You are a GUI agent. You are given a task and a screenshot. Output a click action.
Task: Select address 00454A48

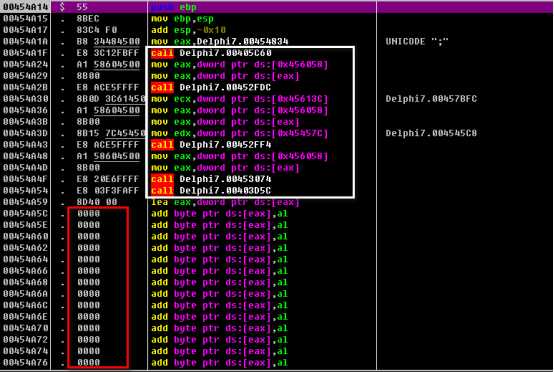25,156
